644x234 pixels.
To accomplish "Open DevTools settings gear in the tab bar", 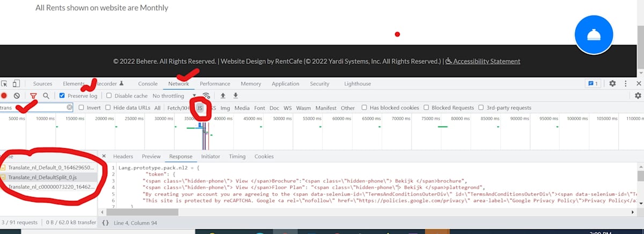I will tap(612, 84).
